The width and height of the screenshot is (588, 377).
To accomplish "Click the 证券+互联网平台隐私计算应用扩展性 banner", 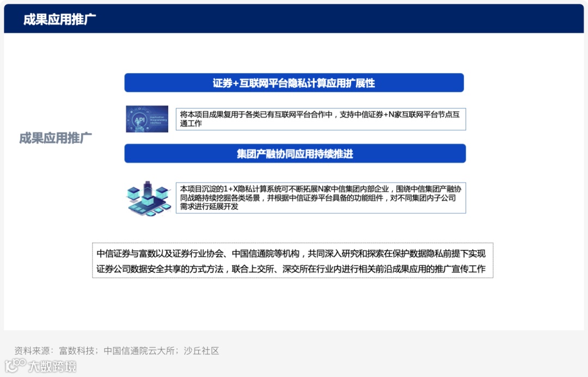I will [x=294, y=83].
